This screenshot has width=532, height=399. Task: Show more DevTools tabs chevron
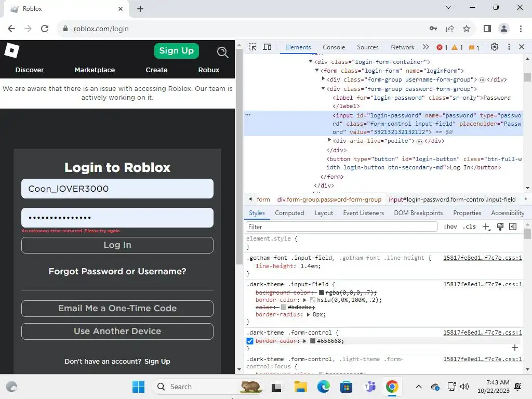[x=426, y=47]
